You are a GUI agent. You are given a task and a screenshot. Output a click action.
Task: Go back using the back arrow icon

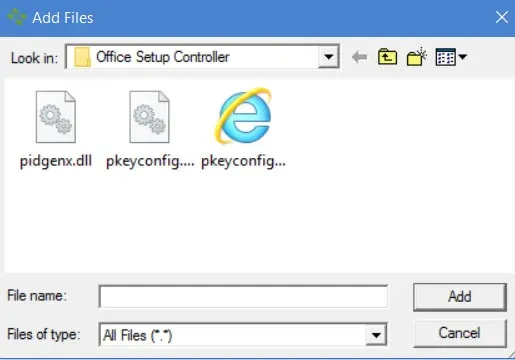pyautogui.click(x=359, y=57)
